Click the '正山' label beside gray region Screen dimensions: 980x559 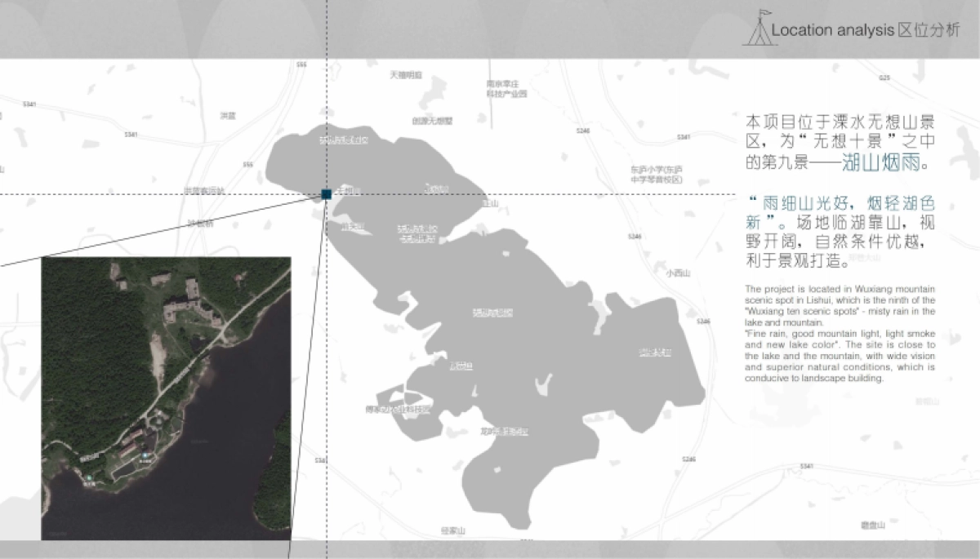pos(490,204)
